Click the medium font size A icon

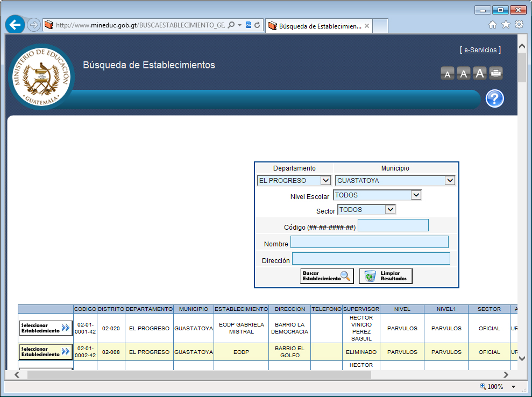point(464,74)
